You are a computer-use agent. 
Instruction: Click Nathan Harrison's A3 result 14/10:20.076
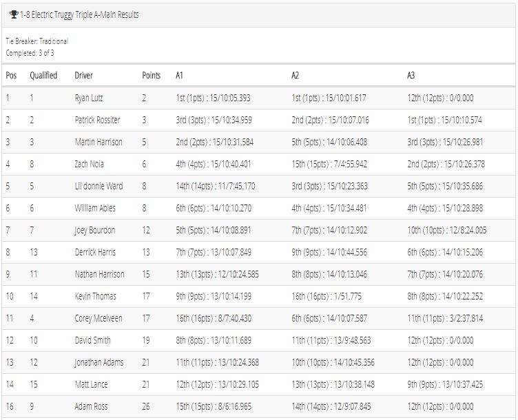[x=462, y=274]
